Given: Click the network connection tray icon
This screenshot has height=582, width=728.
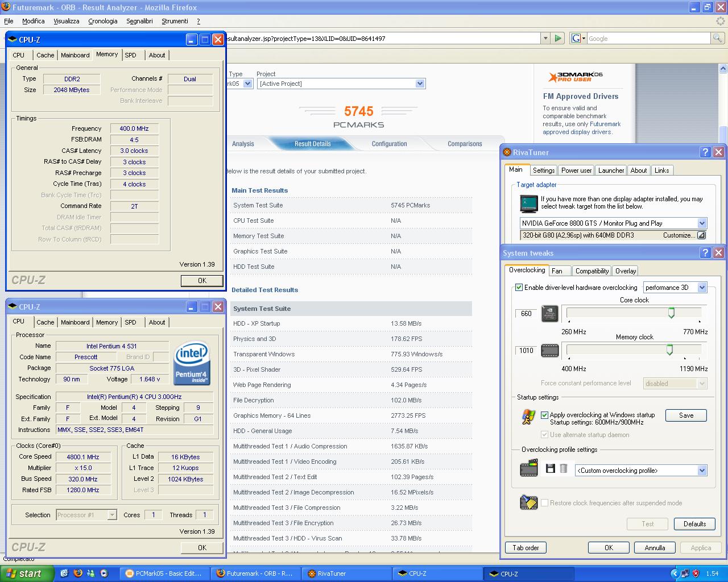Looking at the screenshot, I should point(685,573).
